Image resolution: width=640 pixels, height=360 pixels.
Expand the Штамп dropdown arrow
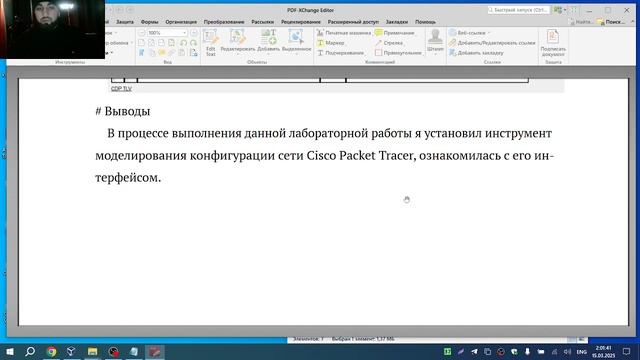(435, 54)
